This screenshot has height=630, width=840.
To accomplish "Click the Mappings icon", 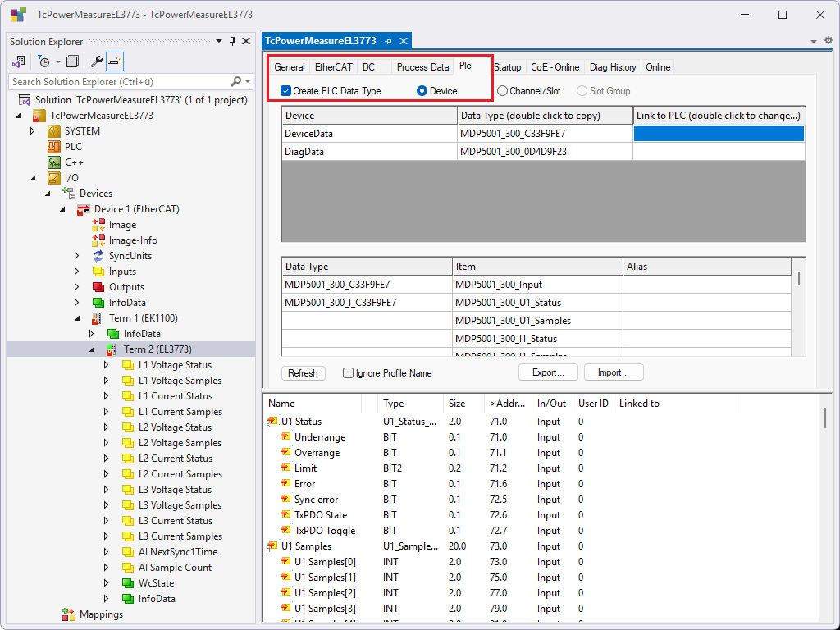I will pyautogui.click(x=69, y=614).
